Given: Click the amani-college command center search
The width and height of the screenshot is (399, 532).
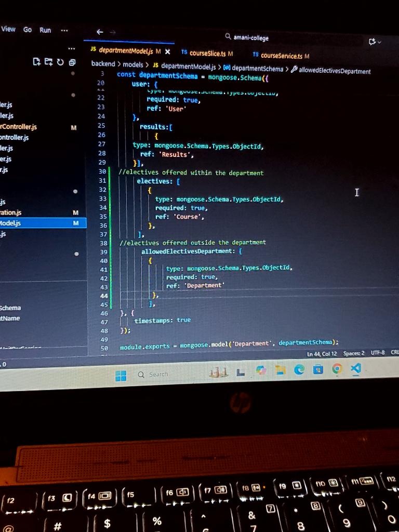Looking at the screenshot, I should point(247,37).
